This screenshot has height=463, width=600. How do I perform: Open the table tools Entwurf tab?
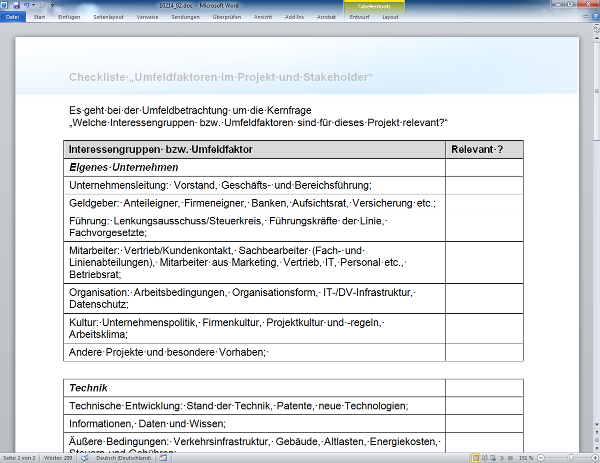coord(359,17)
